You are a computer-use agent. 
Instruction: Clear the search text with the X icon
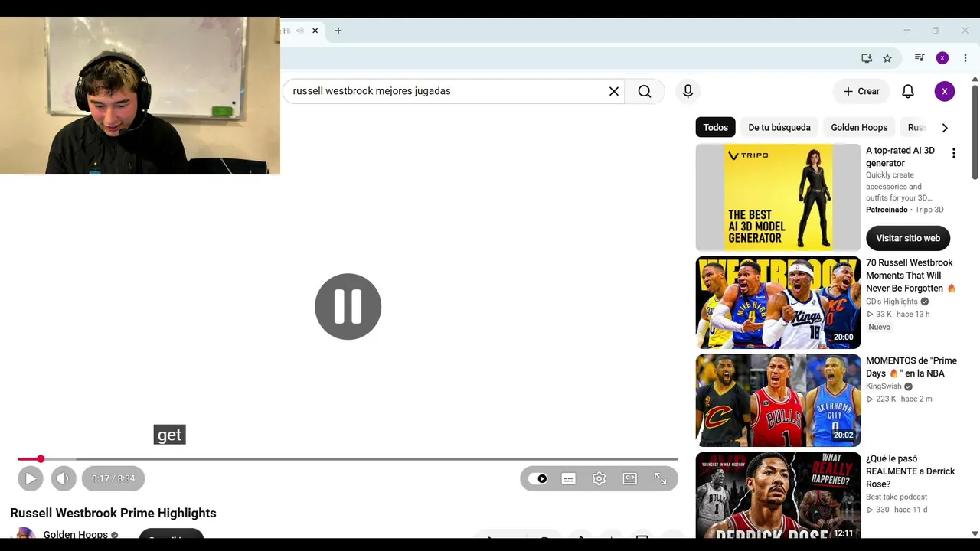coord(613,91)
